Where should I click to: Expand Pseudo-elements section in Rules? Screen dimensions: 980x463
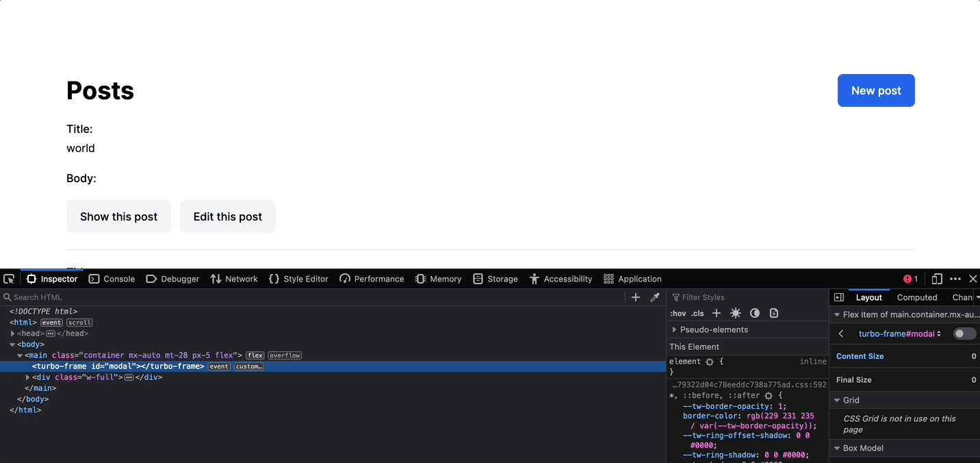pos(674,329)
